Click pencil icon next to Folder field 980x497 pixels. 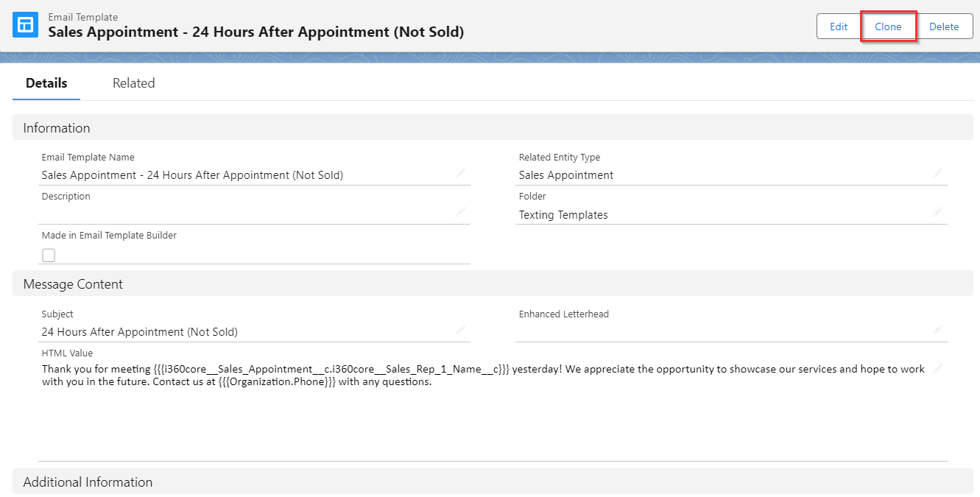tap(937, 212)
